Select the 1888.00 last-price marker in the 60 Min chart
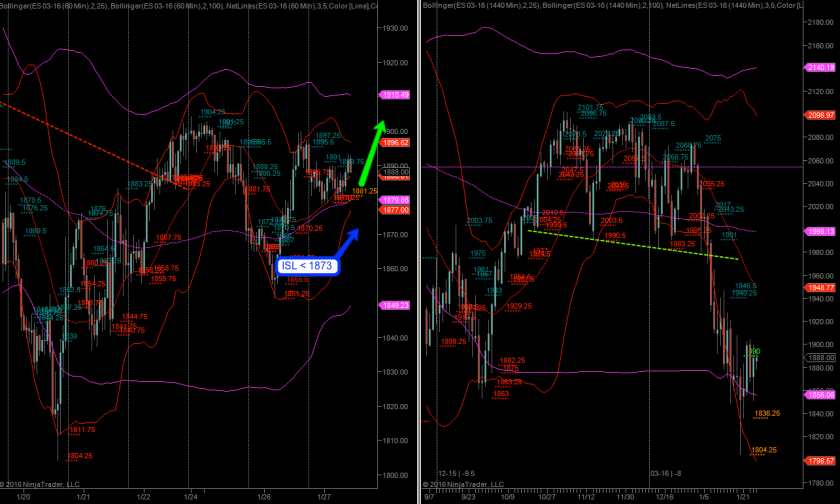This screenshot has width=840, height=504. coord(395,172)
